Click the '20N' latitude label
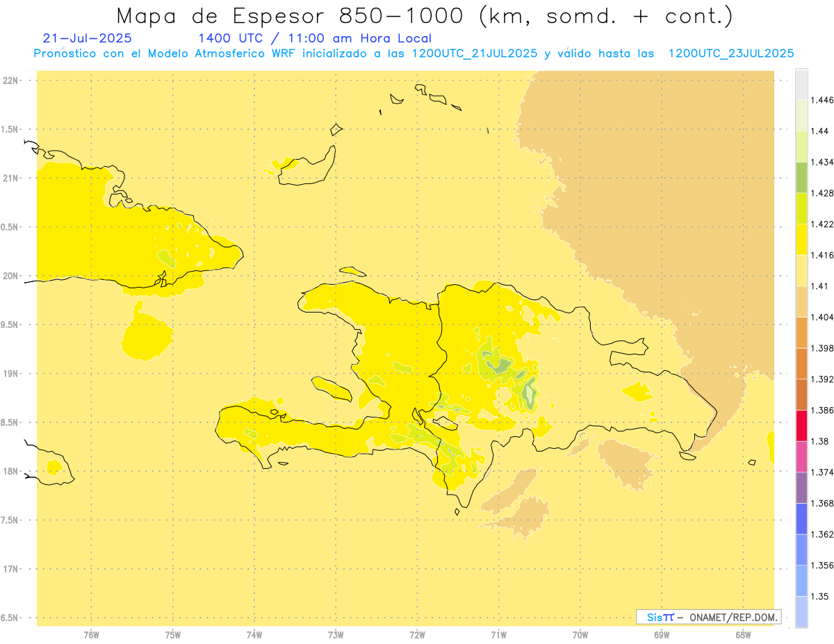The width and height of the screenshot is (834, 644). click(x=10, y=276)
